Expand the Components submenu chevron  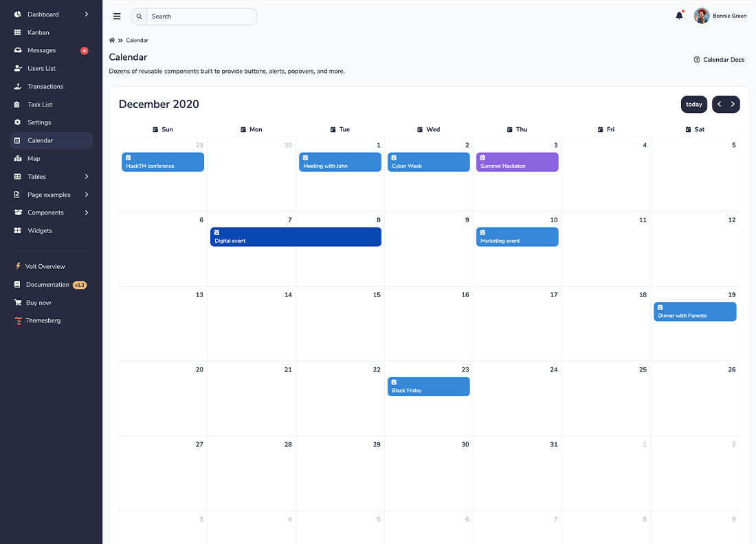87,213
